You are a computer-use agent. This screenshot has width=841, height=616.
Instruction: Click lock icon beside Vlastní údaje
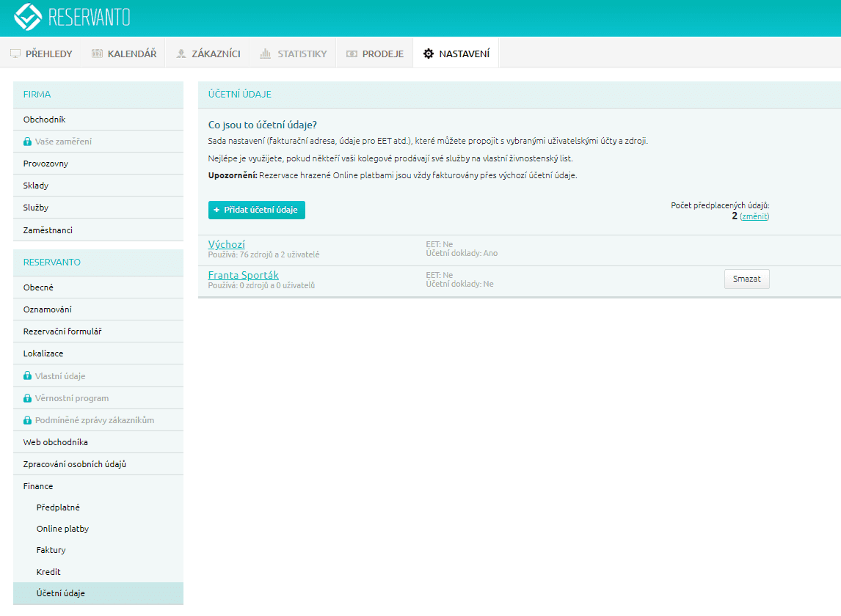point(28,376)
